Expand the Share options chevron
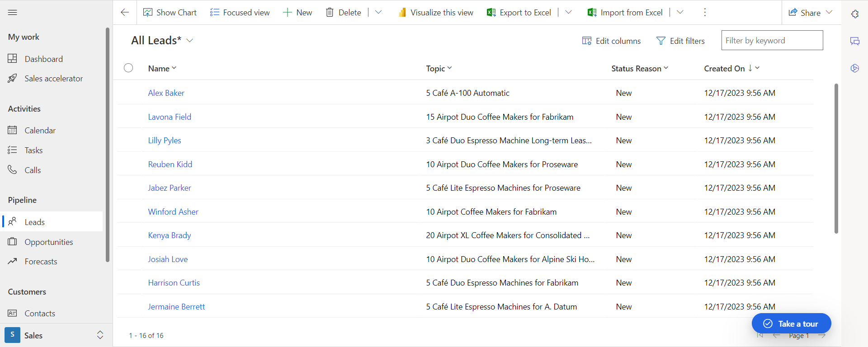Screen dimensions: 868x347 pyautogui.click(x=829, y=12)
